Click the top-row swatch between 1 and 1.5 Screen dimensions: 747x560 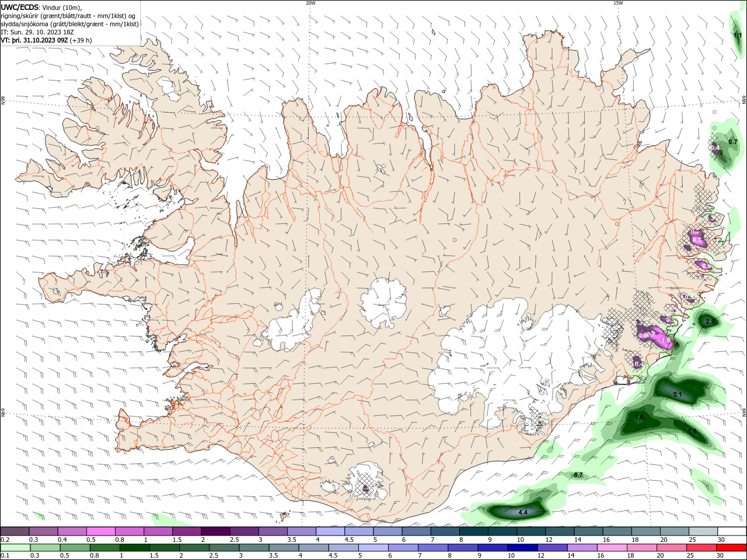pos(158,531)
